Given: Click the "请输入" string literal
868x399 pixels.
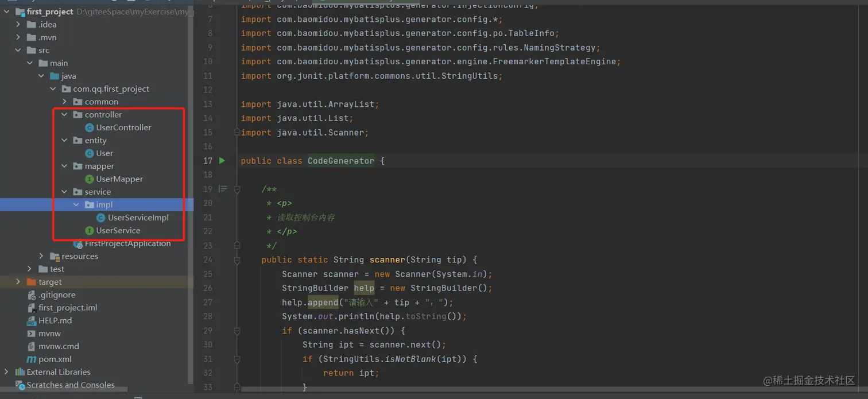Looking at the screenshot, I should click(x=361, y=303).
